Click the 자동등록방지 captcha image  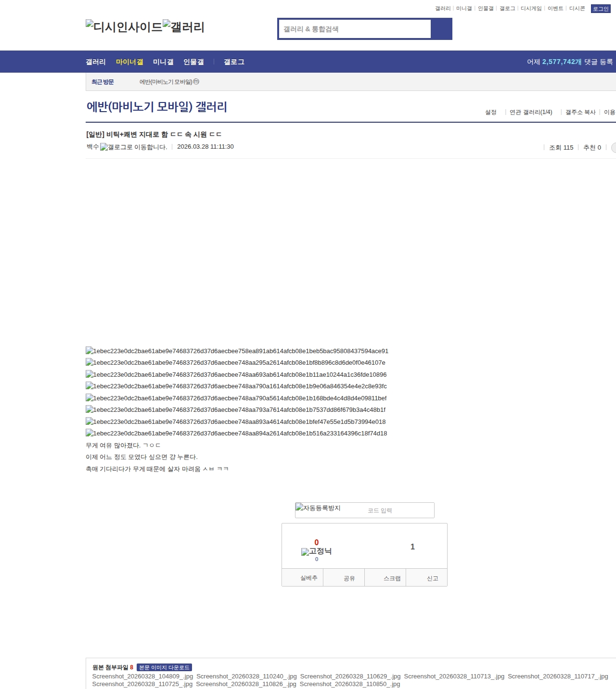pos(318,508)
